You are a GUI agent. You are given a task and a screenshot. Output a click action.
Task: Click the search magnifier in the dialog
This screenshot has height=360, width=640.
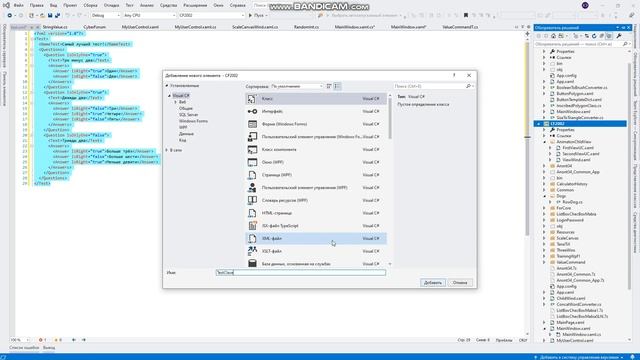tap(469, 86)
